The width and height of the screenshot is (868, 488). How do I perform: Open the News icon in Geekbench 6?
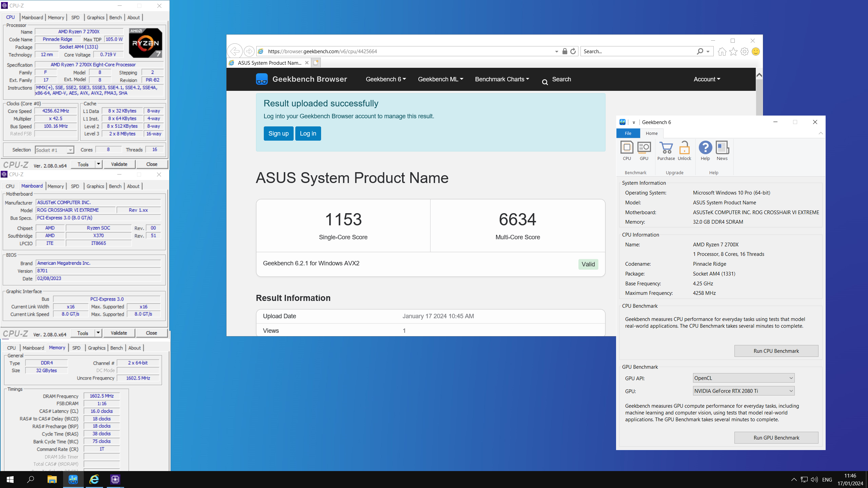click(x=722, y=151)
